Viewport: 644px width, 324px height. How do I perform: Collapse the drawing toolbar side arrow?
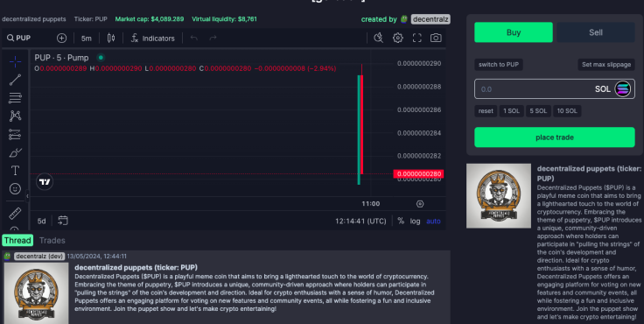(x=27, y=196)
